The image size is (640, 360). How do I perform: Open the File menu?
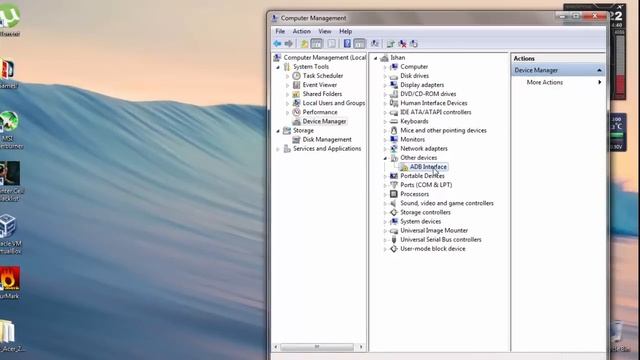pyautogui.click(x=280, y=31)
